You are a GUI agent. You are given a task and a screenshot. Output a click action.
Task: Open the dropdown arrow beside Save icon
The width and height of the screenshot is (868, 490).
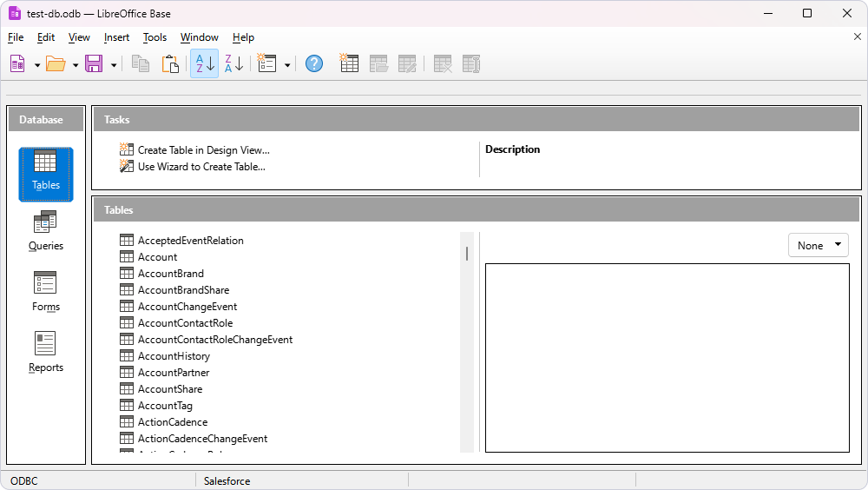114,65
